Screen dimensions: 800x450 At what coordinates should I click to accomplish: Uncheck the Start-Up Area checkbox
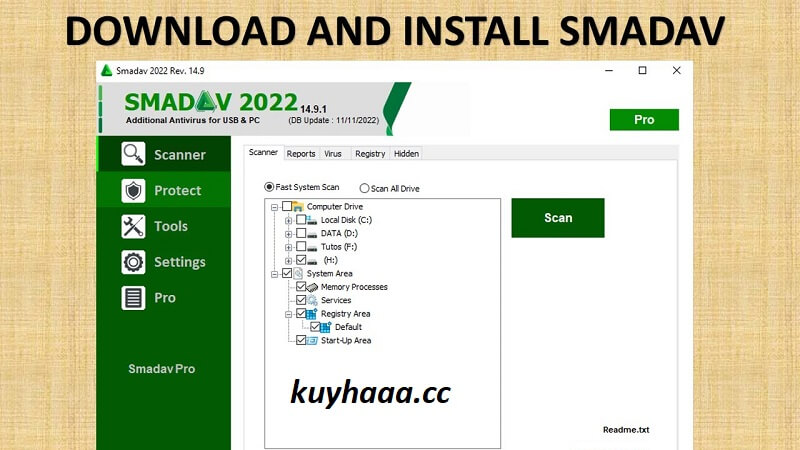pyautogui.click(x=301, y=340)
